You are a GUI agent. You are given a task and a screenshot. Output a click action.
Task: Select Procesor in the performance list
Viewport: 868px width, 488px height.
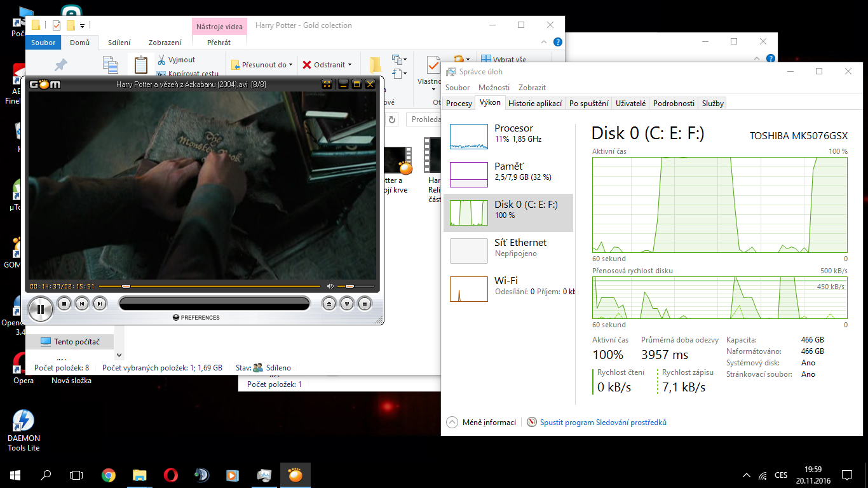508,137
